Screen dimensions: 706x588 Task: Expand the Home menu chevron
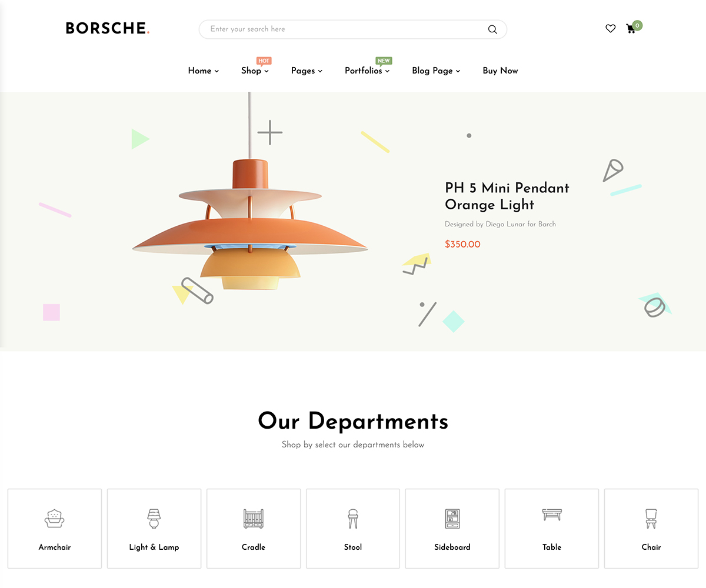tap(217, 71)
